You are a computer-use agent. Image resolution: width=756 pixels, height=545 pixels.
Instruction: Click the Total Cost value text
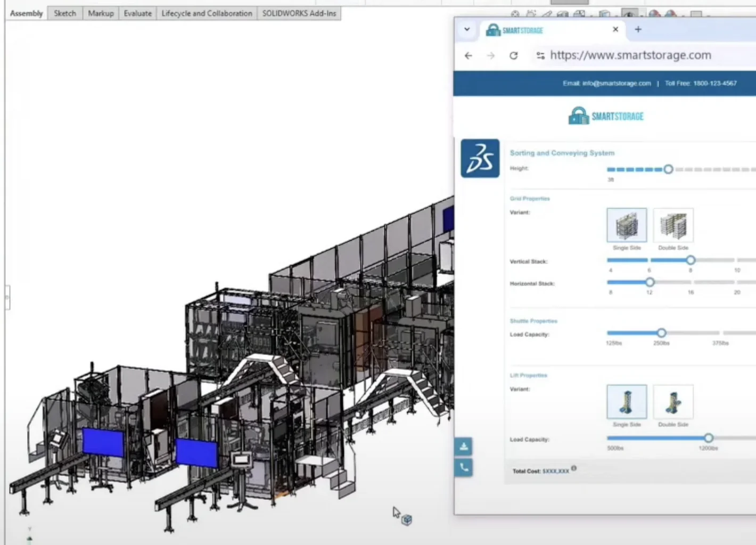pos(556,471)
